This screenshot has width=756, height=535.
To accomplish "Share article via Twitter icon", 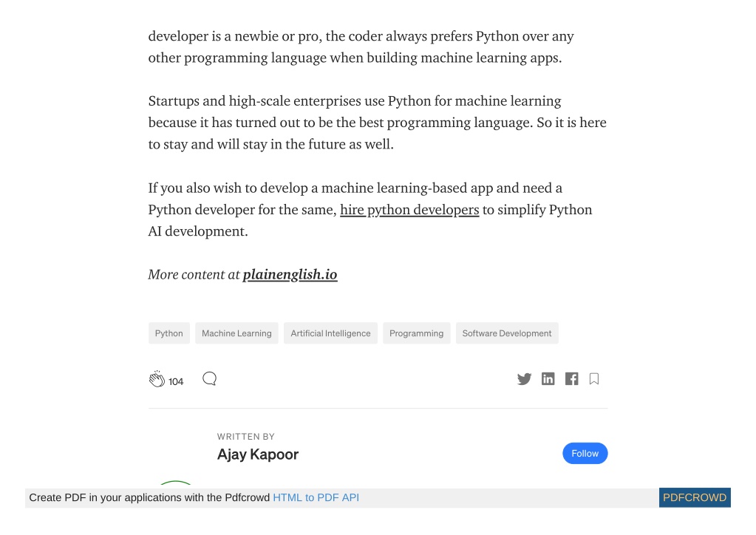I will pos(524,379).
